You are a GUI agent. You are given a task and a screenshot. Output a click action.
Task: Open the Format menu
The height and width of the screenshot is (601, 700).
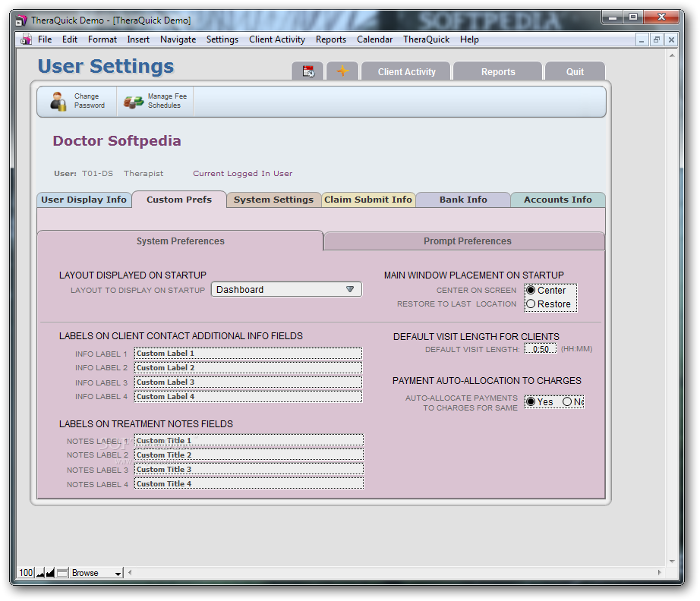click(102, 39)
